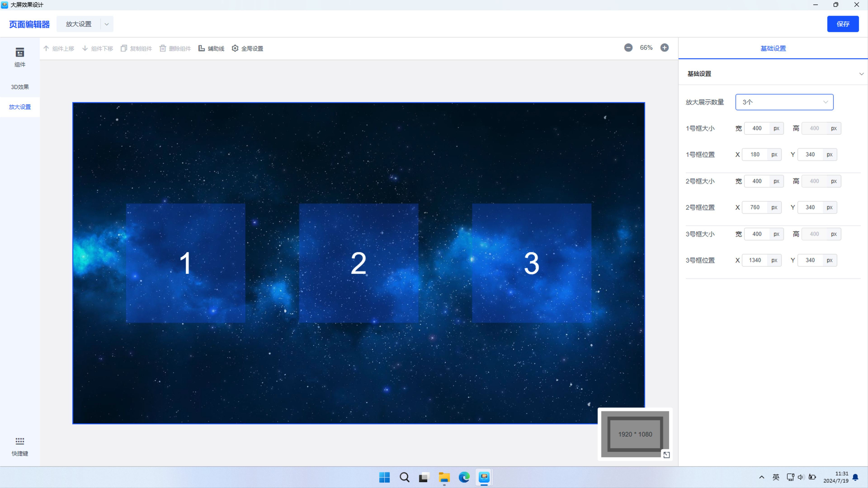Click the dropdown chevron beside 放大设置
The height and width of the screenshot is (488, 868).
[x=106, y=24]
